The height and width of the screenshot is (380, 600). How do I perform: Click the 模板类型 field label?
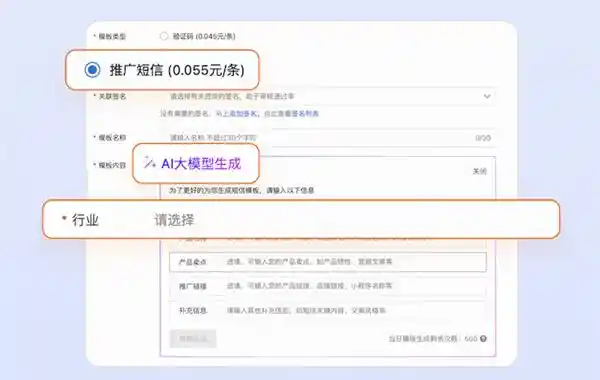click(x=112, y=37)
